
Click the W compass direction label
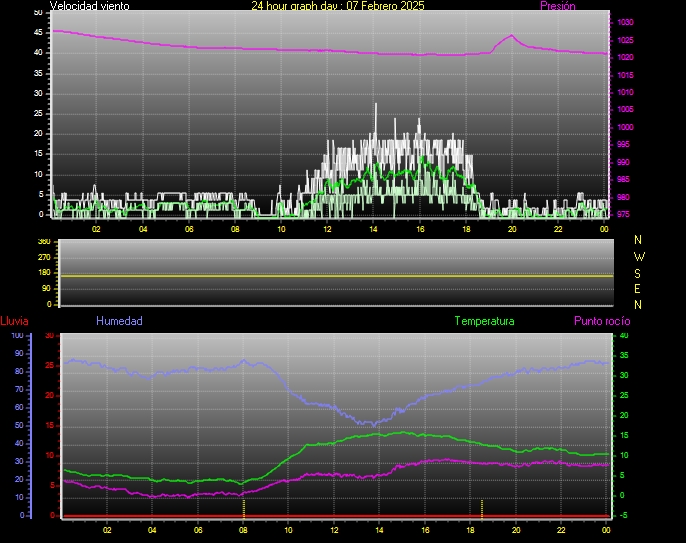(639, 256)
